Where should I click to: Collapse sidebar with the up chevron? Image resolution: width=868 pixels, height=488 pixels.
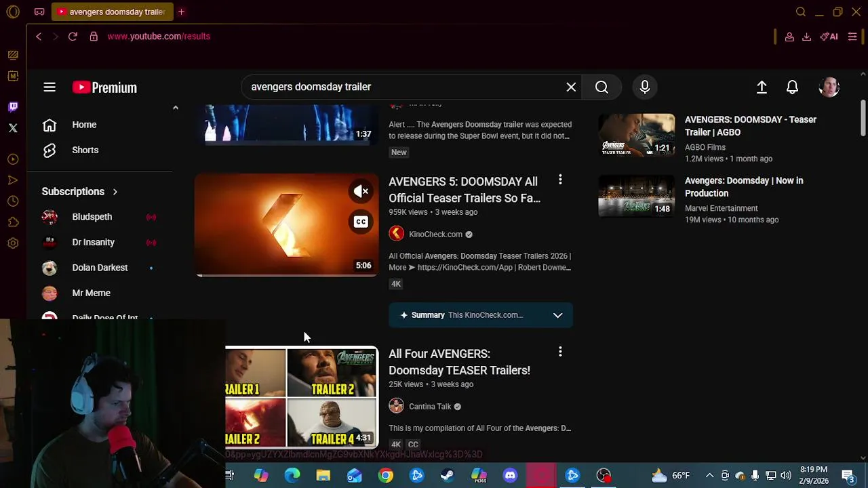pyautogui.click(x=175, y=108)
